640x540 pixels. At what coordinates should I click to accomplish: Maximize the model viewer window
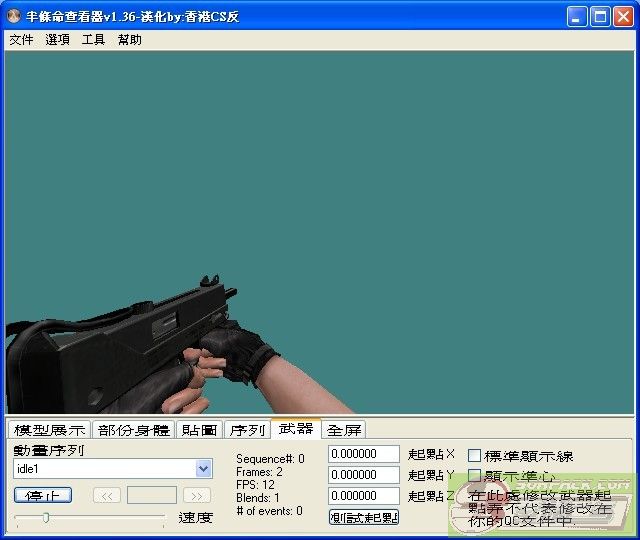600,17
